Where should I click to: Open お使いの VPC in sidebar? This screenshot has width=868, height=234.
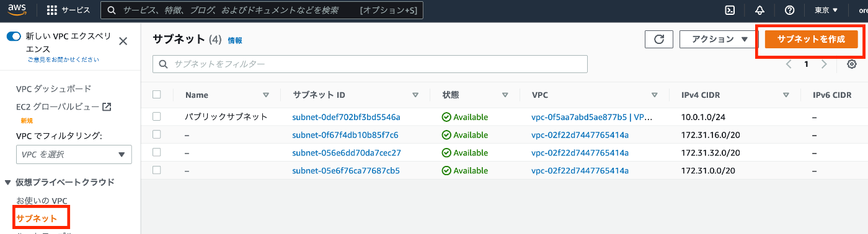click(42, 201)
